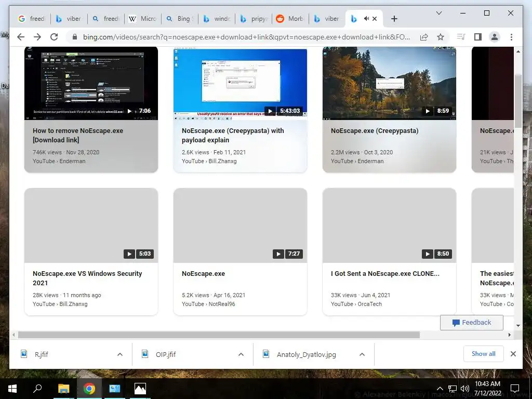Click the horizontal scrollbar thumb
The image size is (532, 399).
pos(219,335)
